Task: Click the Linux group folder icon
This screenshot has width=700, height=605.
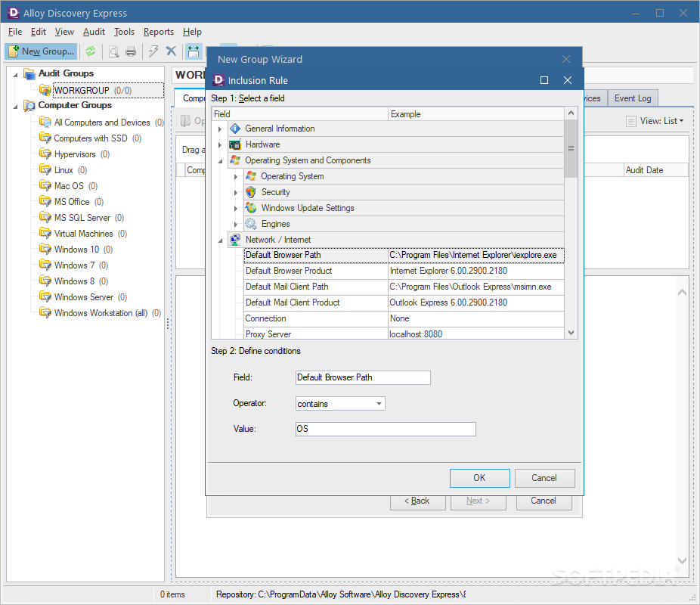Action: pos(45,170)
